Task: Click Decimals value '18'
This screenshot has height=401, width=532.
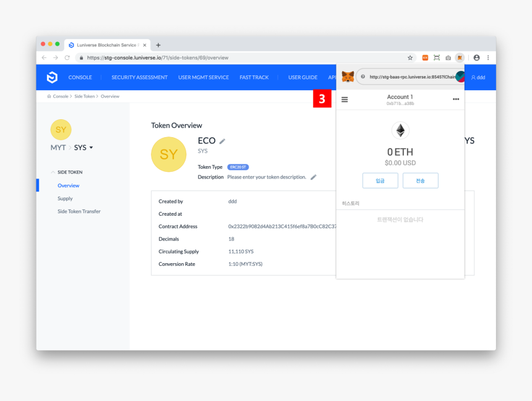Action: (231, 239)
